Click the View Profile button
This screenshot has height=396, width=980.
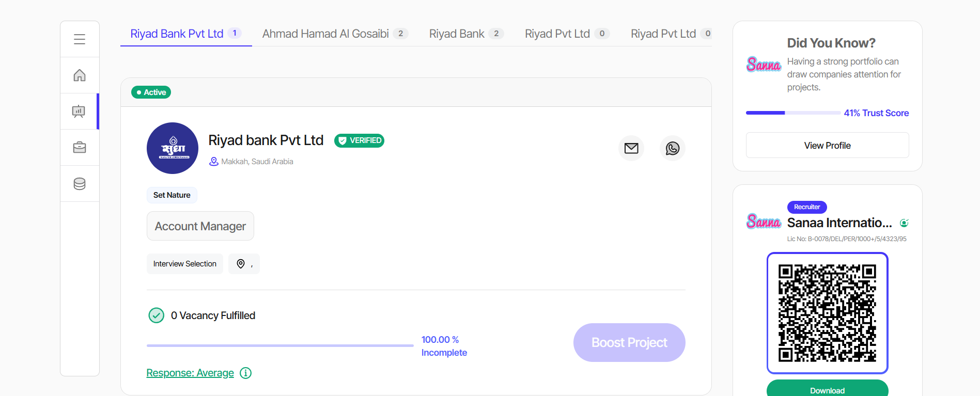[x=827, y=146]
